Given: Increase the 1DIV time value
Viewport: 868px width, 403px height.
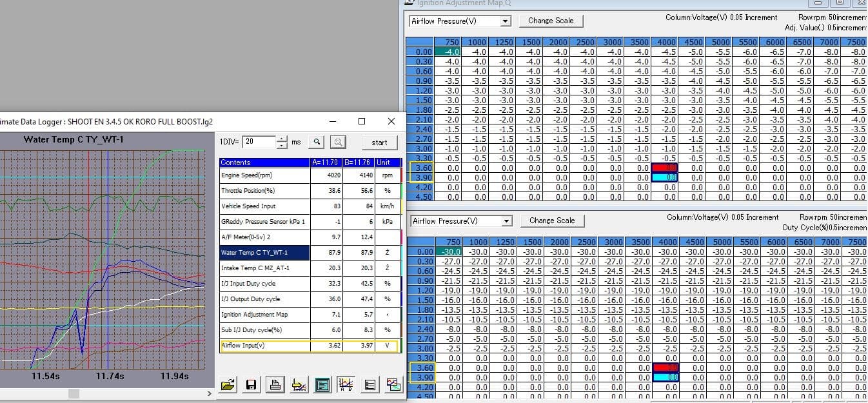Looking at the screenshot, I should point(282,139).
